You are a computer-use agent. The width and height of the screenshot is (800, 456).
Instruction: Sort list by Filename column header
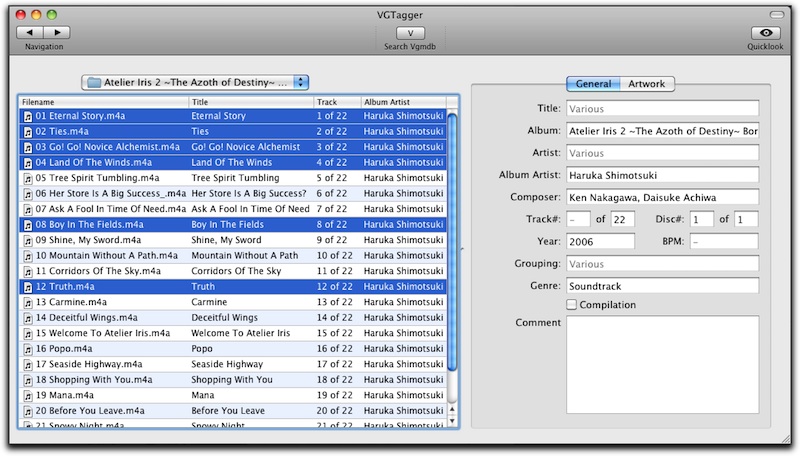[x=100, y=102]
